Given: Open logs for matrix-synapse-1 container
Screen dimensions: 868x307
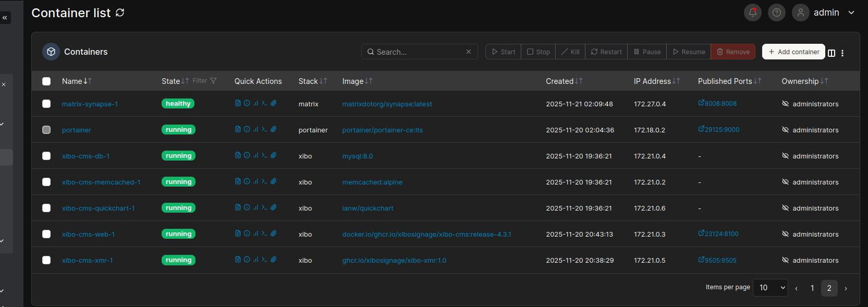Looking at the screenshot, I should (238, 103).
